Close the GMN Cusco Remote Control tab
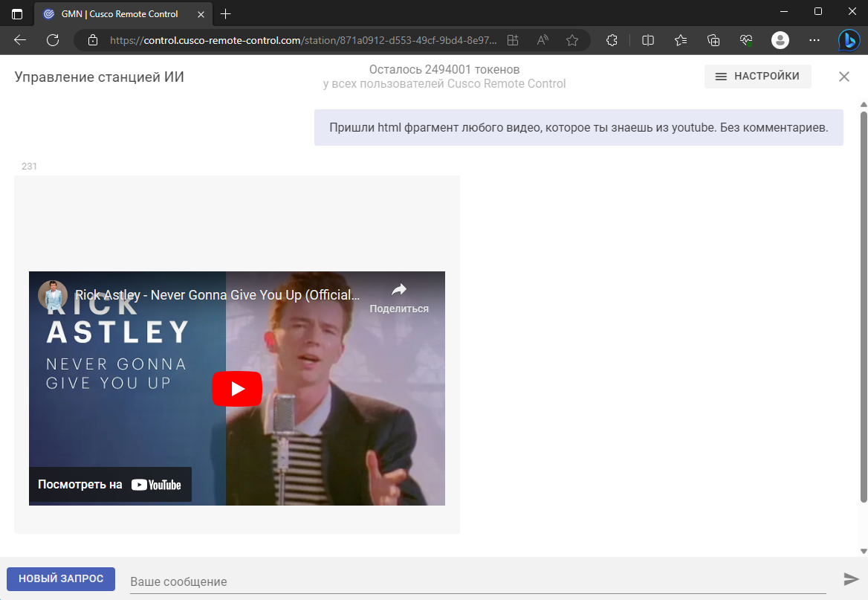The height and width of the screenshot is (600, 868). pyautogui.click(x=201, y=14)
